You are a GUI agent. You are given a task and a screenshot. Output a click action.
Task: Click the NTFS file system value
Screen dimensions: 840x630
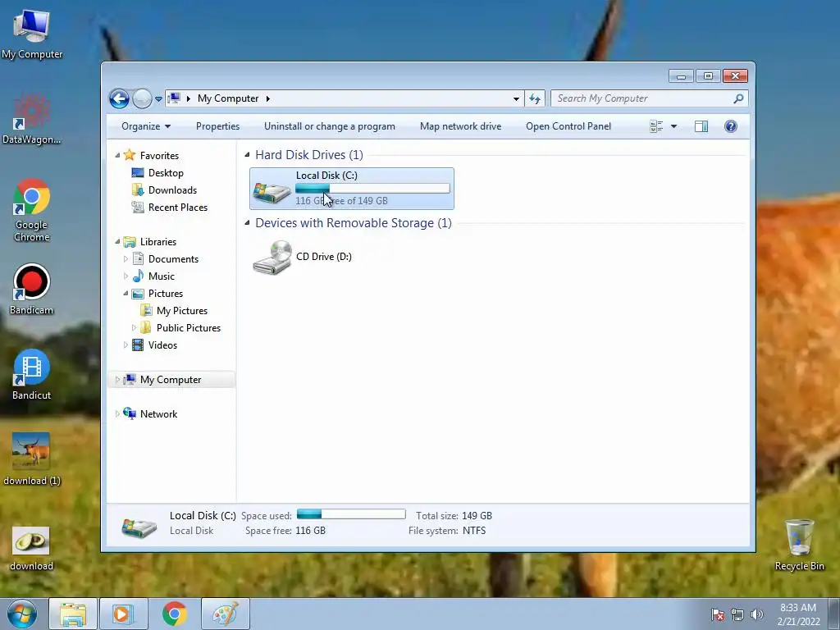pos(474,531)
